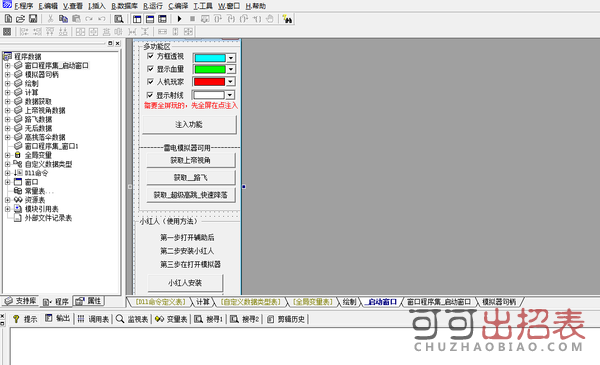This screenshot has width=600, height=365.
Task: Click the Paste clipboard icon
Action: tap(76, 19)
